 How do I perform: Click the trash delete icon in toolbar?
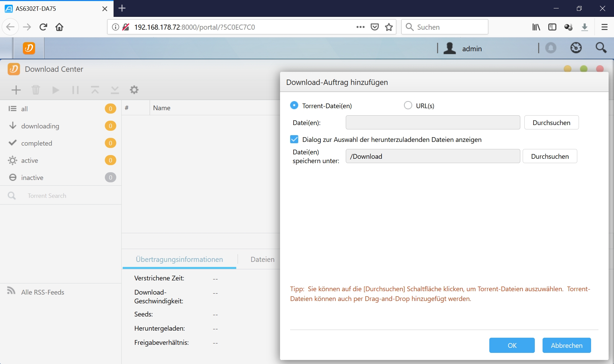[x=36, y=90]
